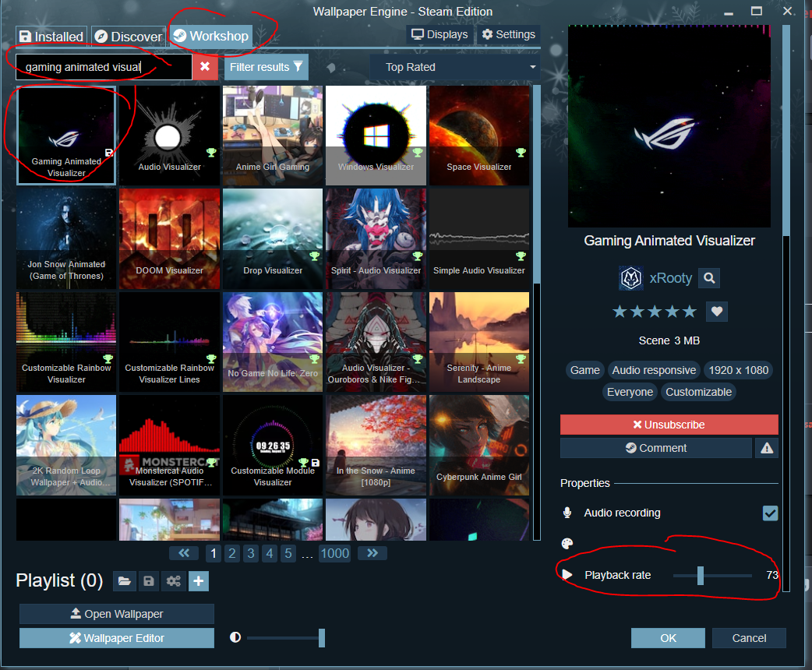Jump to results page 1000
The width and height of the screenshot is (812, 670).
pos(334,553)
